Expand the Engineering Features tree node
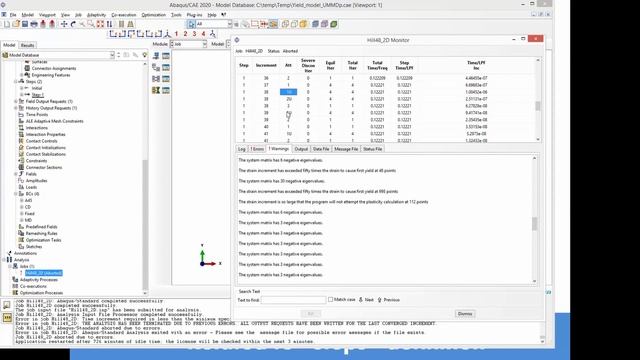 tap(22, 75)
